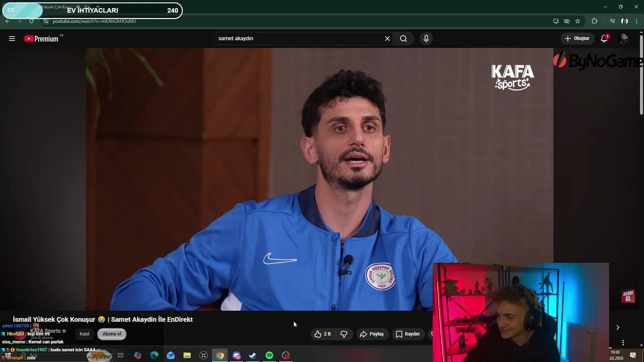
Task: Open the Chrome profile avatar
Action: [x=624, y=21]
